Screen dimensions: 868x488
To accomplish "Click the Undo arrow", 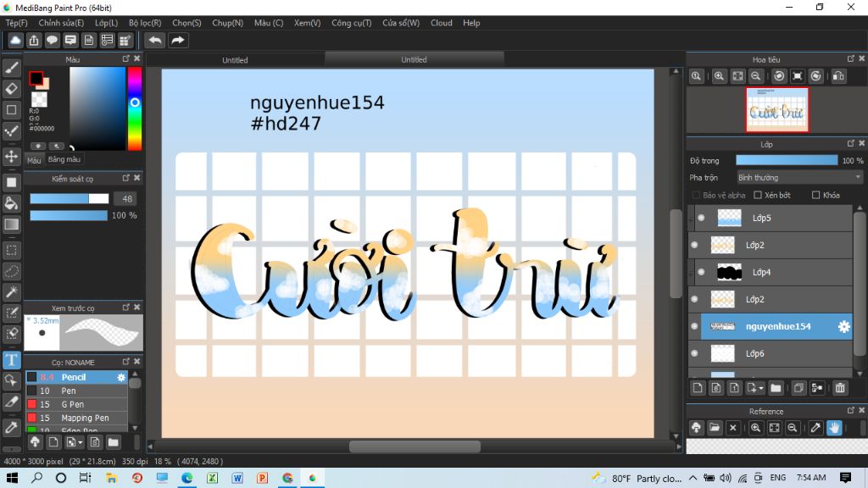I will pos(155,41).
